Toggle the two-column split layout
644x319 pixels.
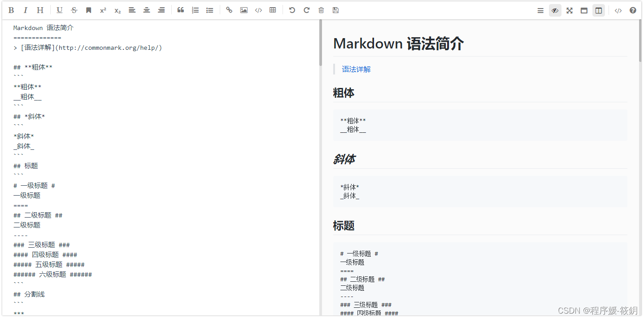point(599,10)
